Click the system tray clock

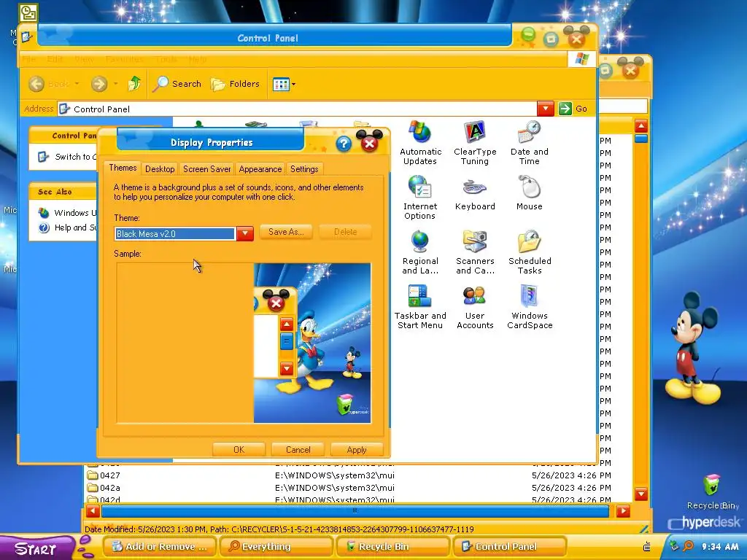click(720, 547)
